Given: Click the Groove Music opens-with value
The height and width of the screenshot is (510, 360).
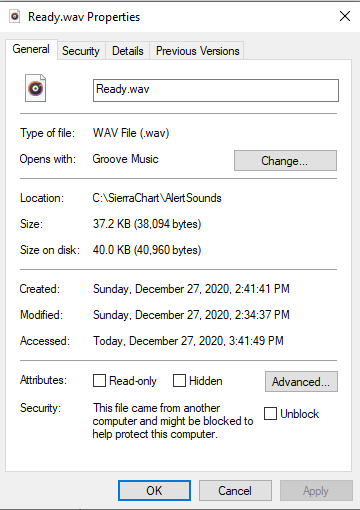Looking at the screenshot, I should 125,159.
